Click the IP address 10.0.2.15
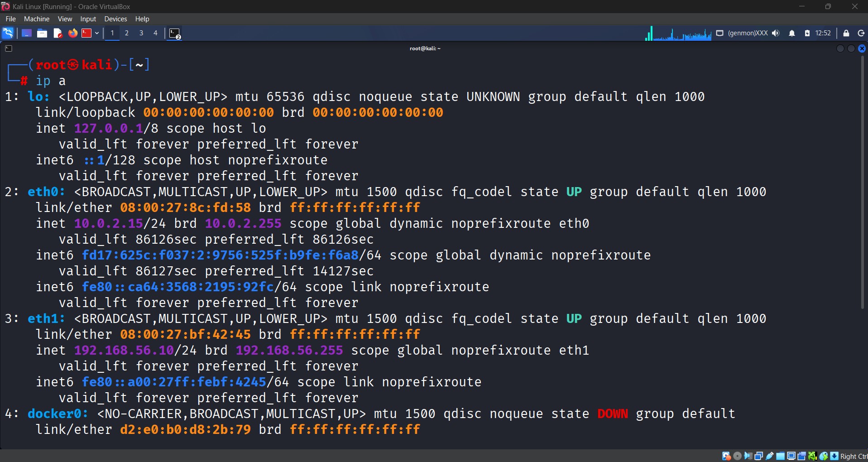This screenshot has height=462, width=868. pyautogui.click(x=109, y=223)
